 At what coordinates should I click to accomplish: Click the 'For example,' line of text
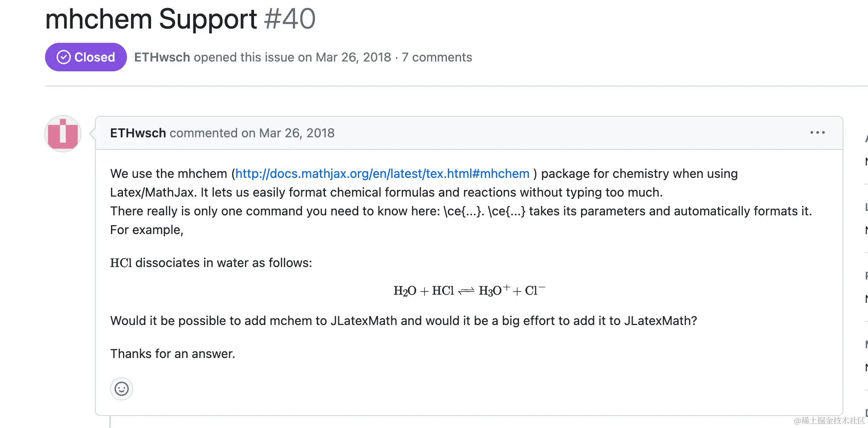[147, 230]
